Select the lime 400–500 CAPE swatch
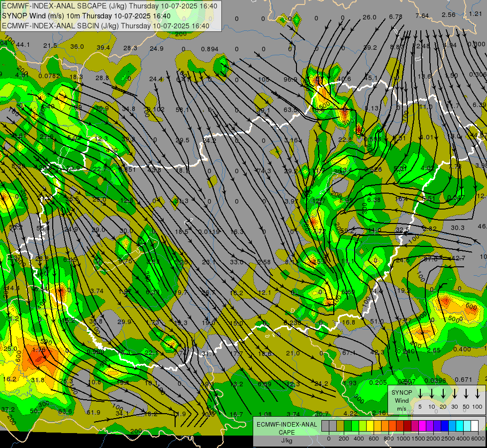 coord(363,426)
